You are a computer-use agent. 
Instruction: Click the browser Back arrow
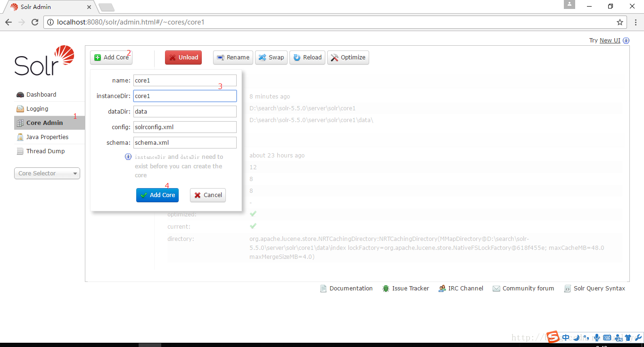point(8,22)
